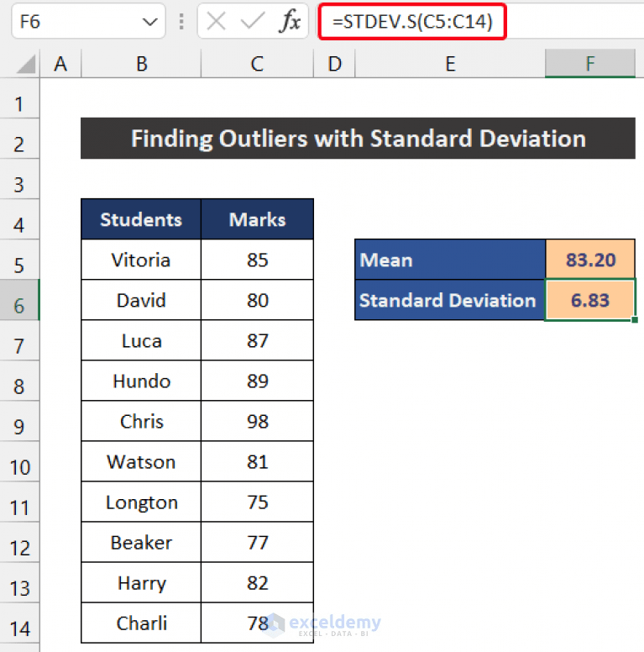Select the Standard Deviation value 6.83
Screen dimensions: 644x652
click(590, 300)
